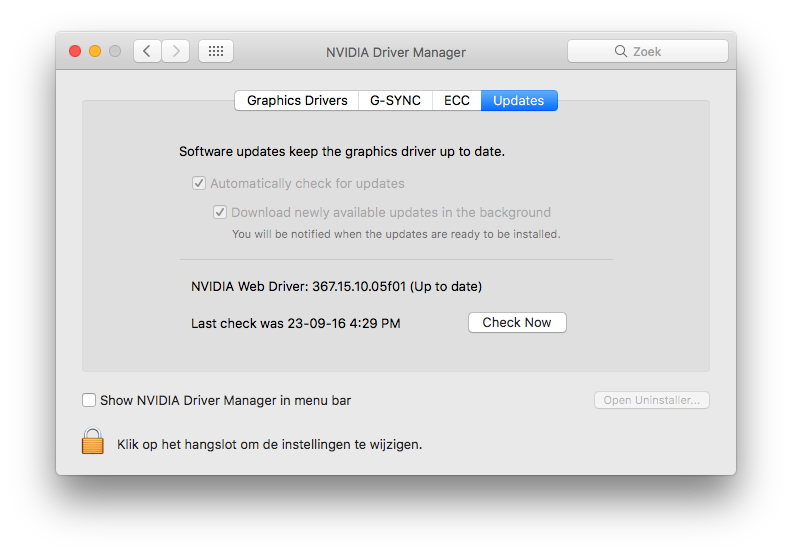Go forward with the right chevron
Screen dimensions: 792x555
point(176,51)
